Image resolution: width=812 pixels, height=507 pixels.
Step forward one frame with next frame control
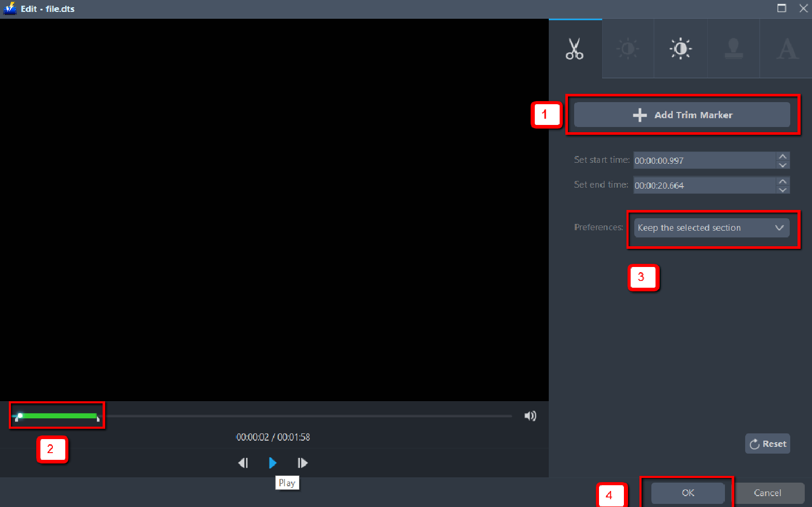[302, 462]
